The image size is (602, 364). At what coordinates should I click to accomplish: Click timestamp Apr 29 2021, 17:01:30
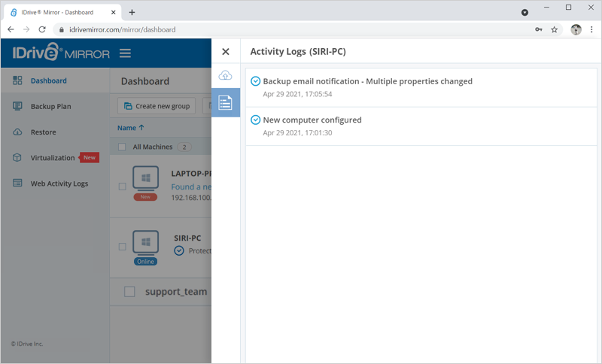click(x=297, y=132)
